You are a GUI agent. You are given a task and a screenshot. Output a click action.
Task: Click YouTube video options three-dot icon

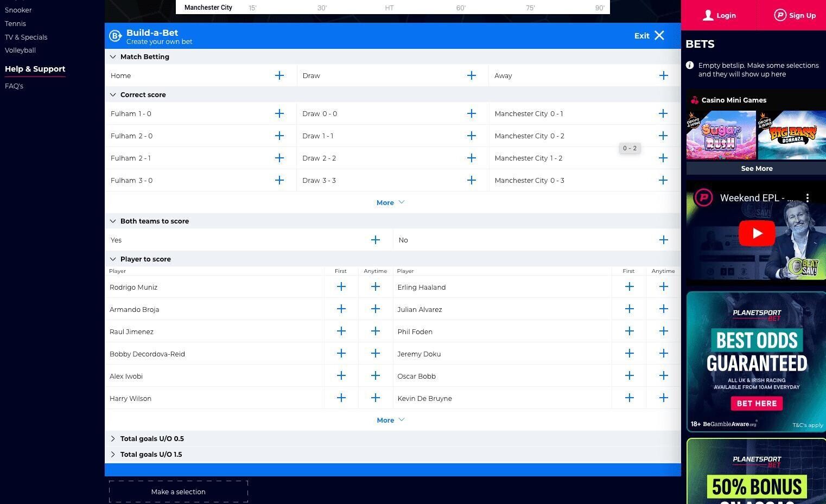click(x=808, y=198)
